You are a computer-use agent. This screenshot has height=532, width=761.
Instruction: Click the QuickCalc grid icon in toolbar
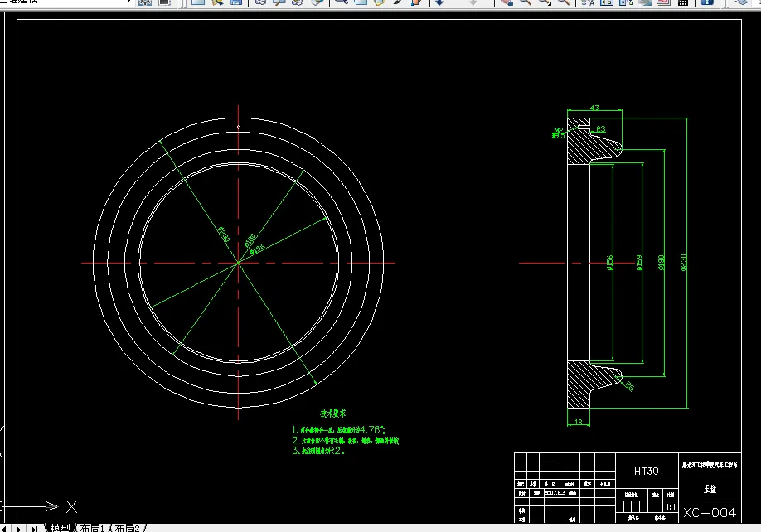pyautogui.click(x=683, y=2)
